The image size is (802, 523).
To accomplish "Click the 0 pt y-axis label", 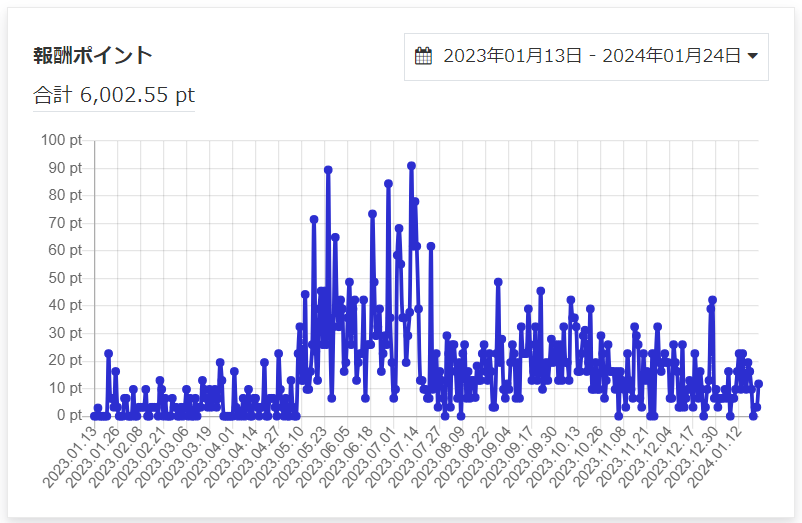I will (70, 416).
